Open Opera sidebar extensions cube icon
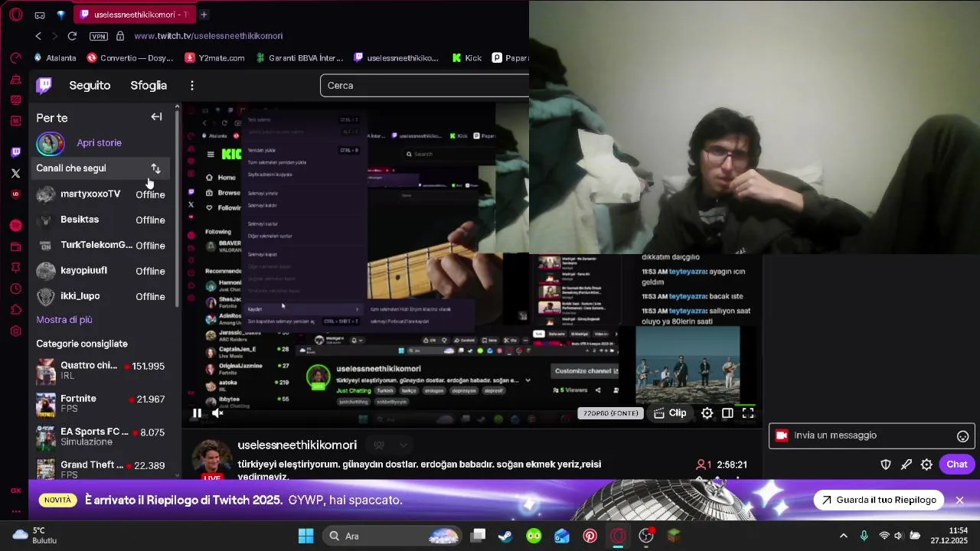This screenshot has height=551, width=980. (15, 310)
